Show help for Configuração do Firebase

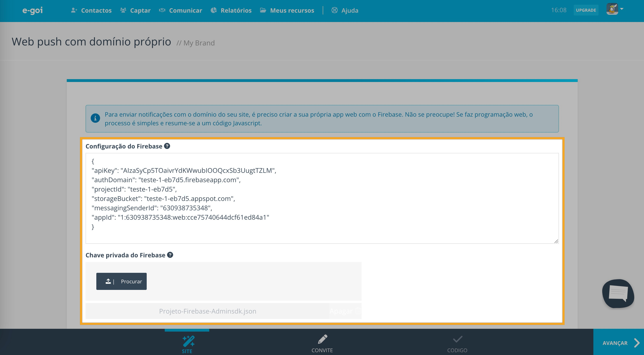click(167, 146)
